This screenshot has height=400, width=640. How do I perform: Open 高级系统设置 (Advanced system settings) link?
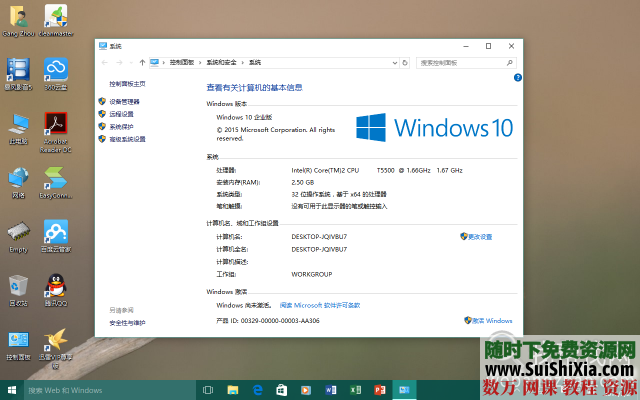(x=127, y=139)
